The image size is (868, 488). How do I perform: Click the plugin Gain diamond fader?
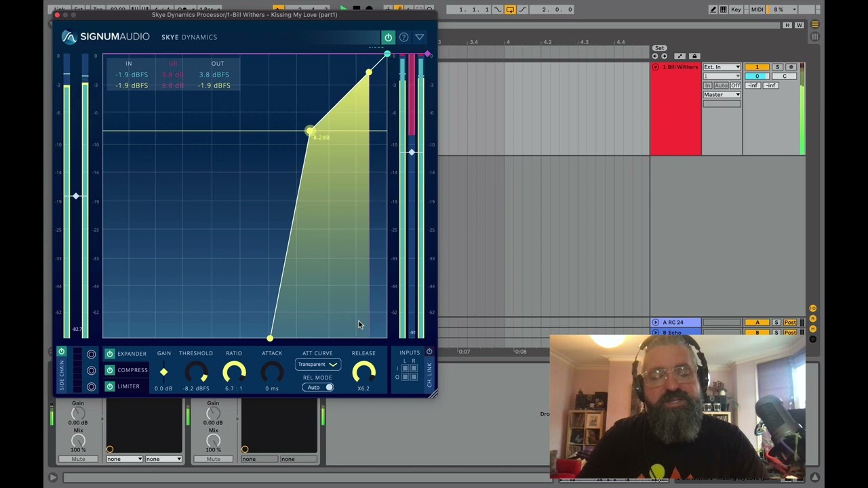163,371
